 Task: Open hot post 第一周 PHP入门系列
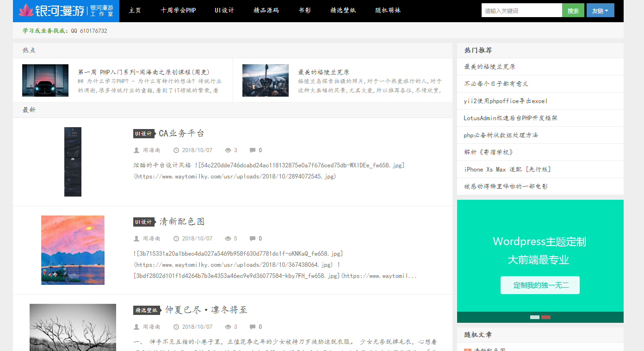[x=144, y=72]
